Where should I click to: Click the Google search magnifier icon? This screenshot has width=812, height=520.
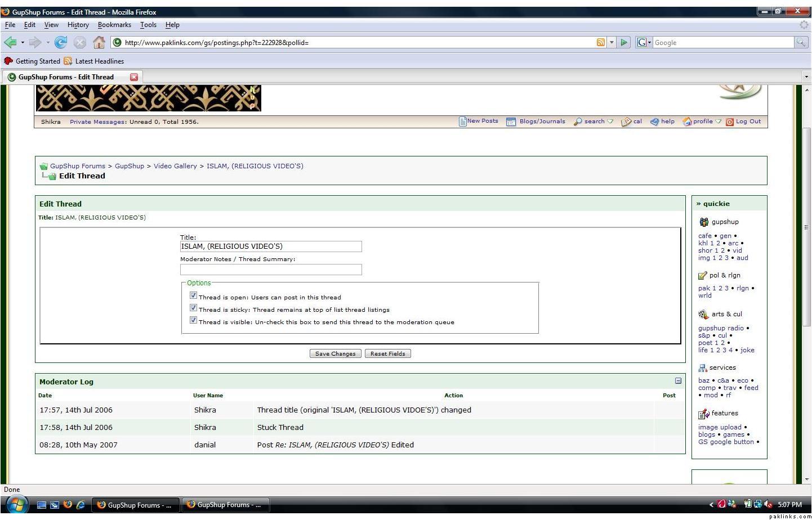point(801,42)
